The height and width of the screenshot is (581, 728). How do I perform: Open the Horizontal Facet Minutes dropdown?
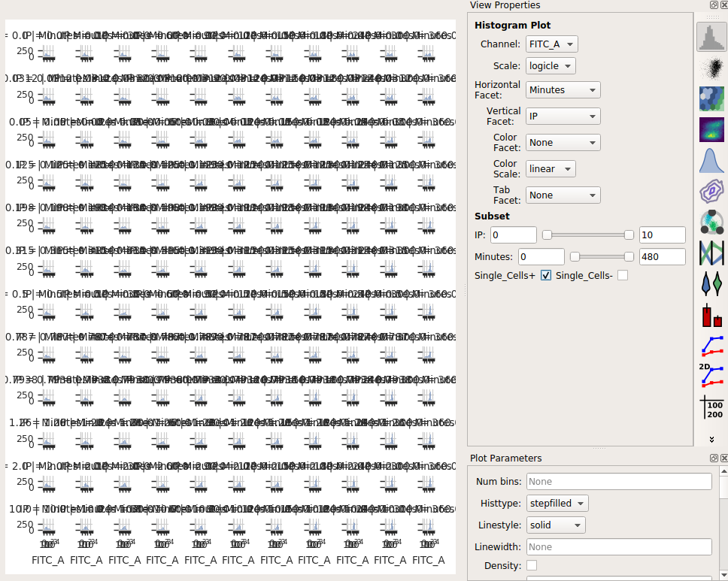tap(563, 89)
